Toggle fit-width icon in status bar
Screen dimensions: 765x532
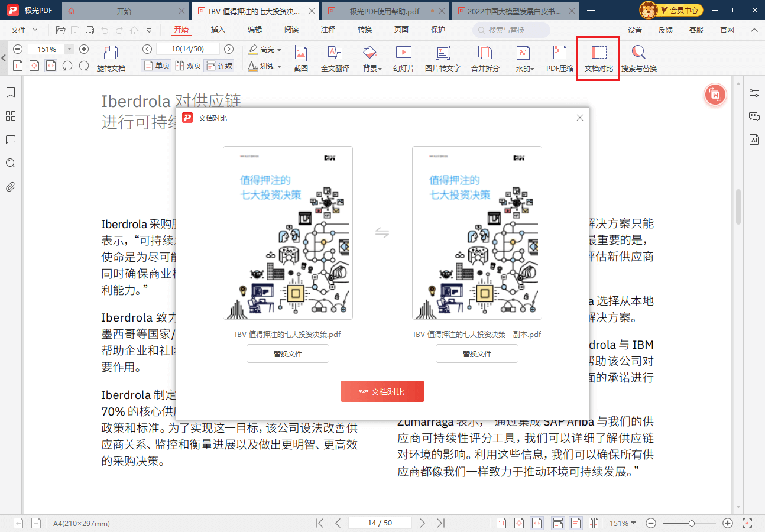(x=537, y=523)
